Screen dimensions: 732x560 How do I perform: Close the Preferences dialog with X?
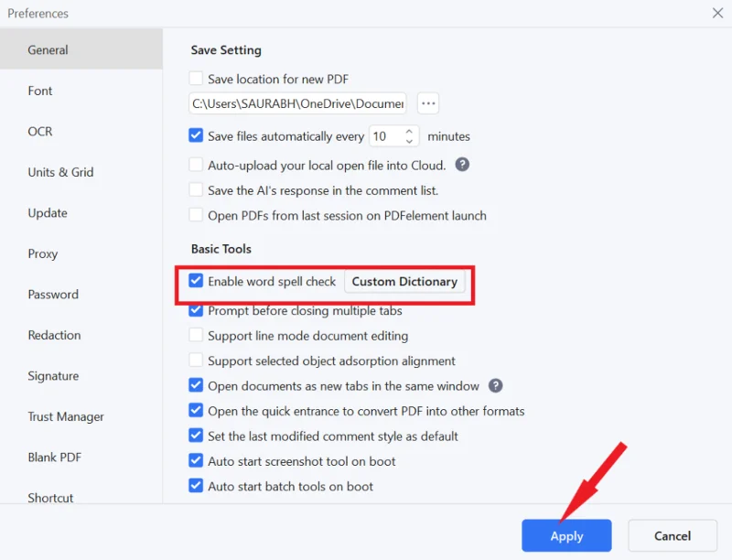[x=717, y=13]
